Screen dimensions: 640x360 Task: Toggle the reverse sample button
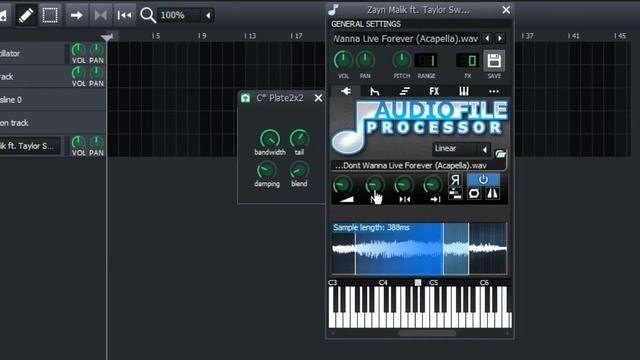[x=455, y=180]
